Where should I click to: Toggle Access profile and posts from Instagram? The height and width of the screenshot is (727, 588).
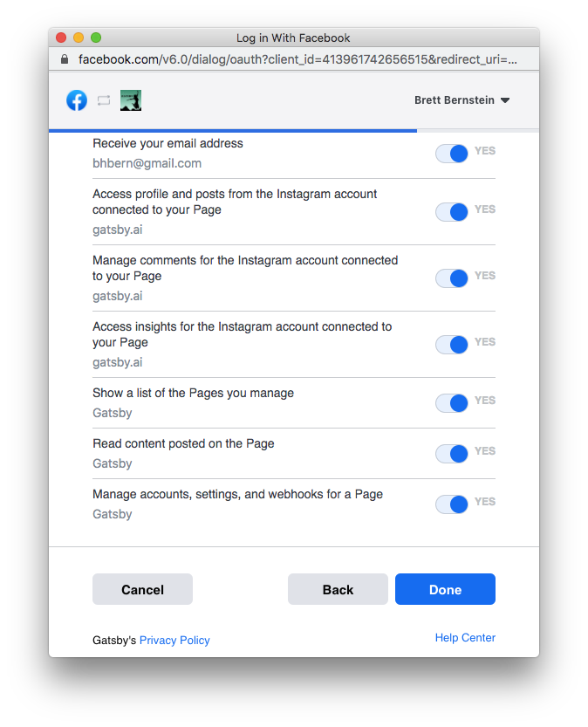452,212
